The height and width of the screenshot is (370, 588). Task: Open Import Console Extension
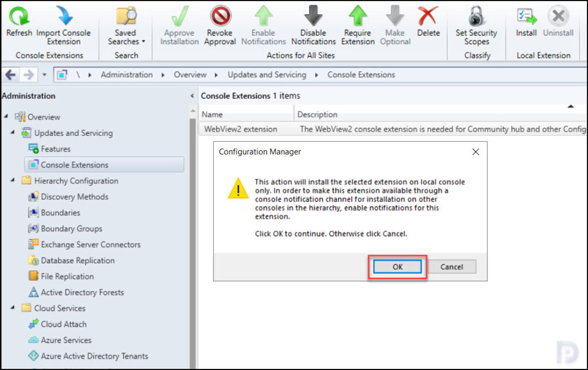64,25
